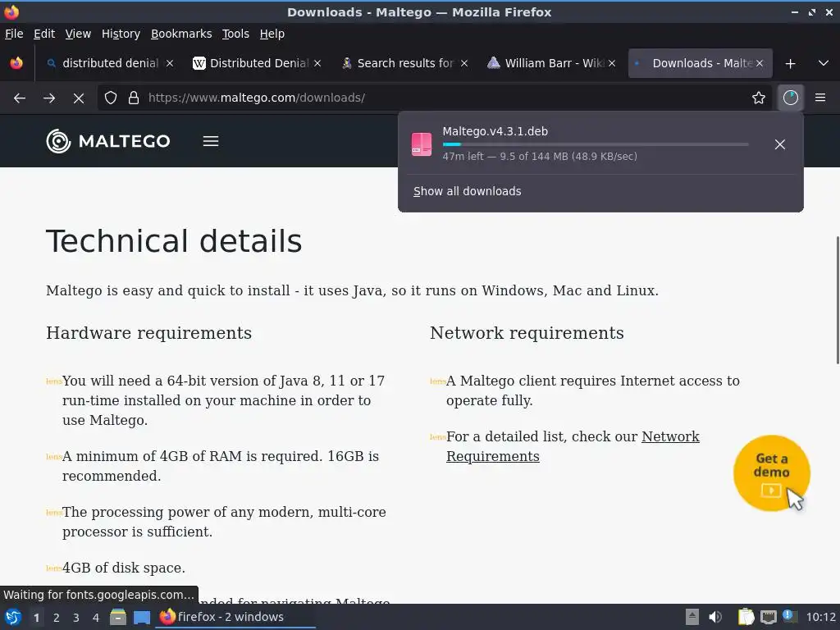Close the 'Search results for' tab

click(464, 64)
